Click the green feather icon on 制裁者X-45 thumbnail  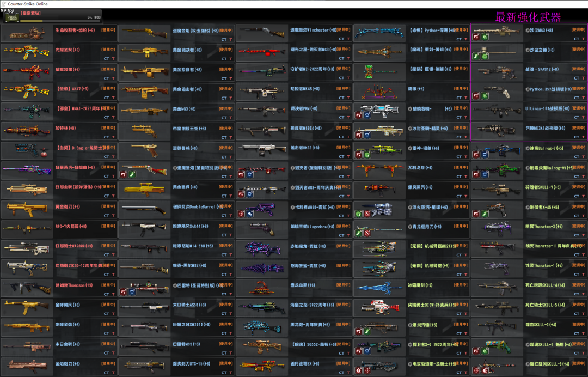click(485, 214)
